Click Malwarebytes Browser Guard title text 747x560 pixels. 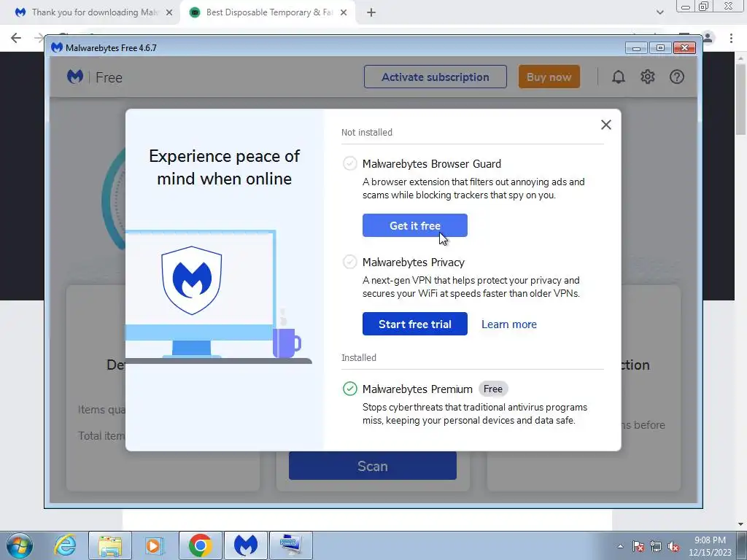tap(432, 164)
